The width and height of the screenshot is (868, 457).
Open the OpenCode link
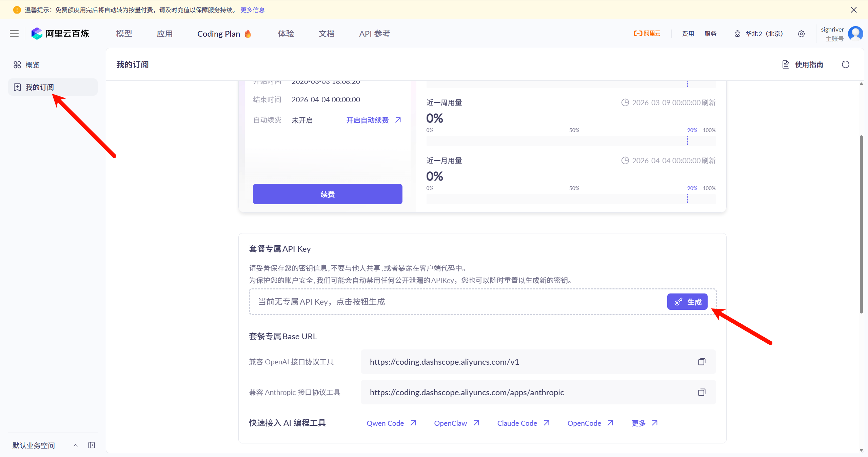(x=590, y=423)
